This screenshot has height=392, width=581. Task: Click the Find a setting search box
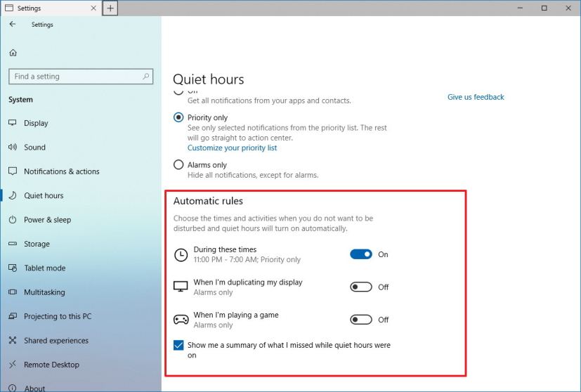click(81, 77)
